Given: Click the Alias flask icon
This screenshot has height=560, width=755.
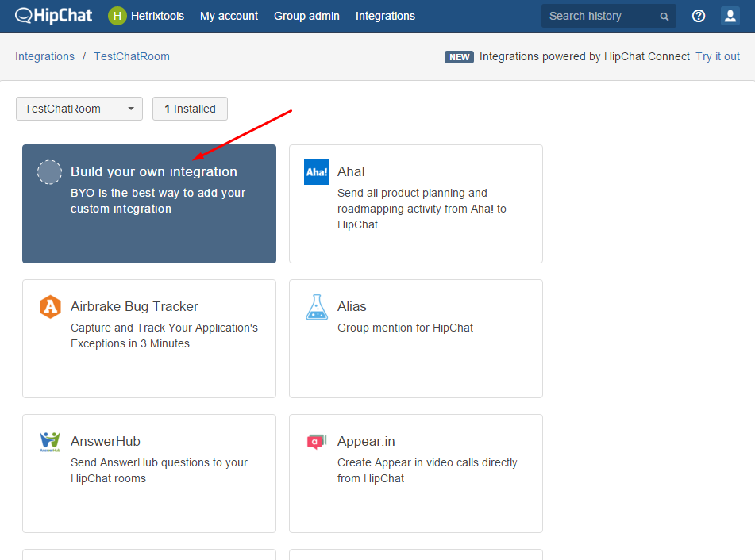Looking at the screenshot, I should click(317, 307).
